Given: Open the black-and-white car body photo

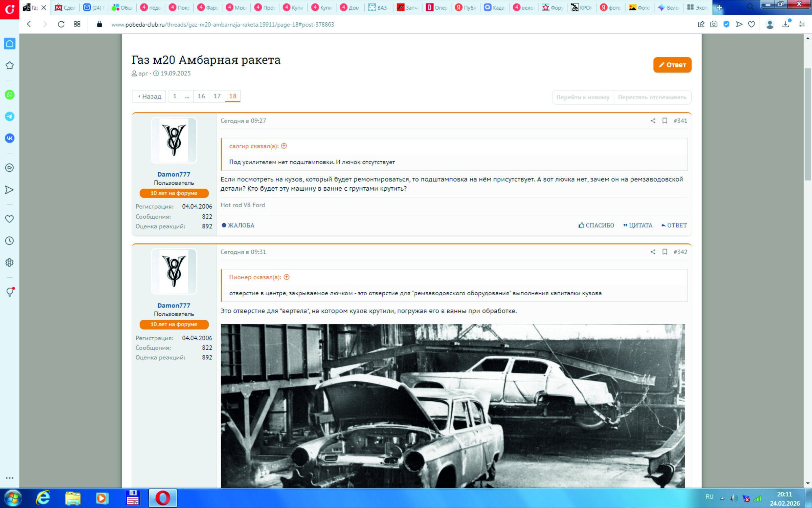Looking at the screenshot, I should tap(452, 406).
